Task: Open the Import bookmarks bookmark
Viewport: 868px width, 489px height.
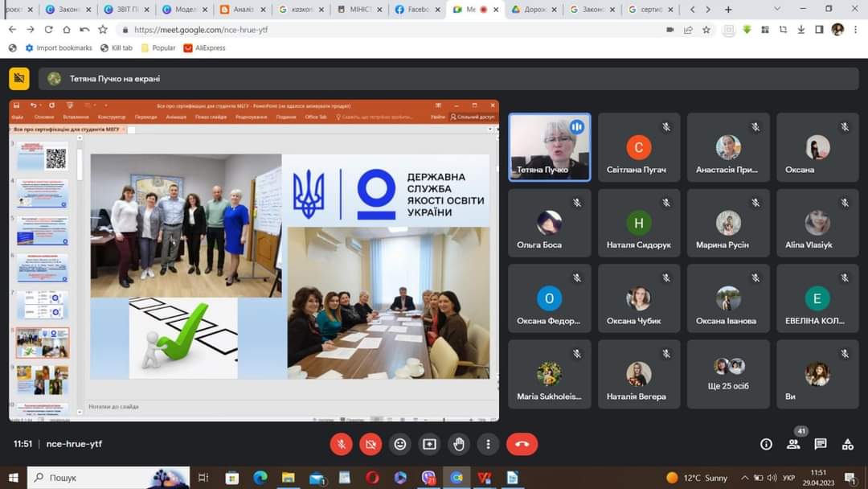Action: [59, 48]
